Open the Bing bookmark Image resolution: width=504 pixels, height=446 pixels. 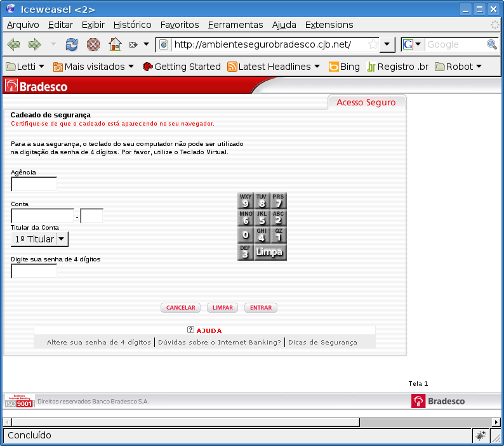click(x=344, y=67)
